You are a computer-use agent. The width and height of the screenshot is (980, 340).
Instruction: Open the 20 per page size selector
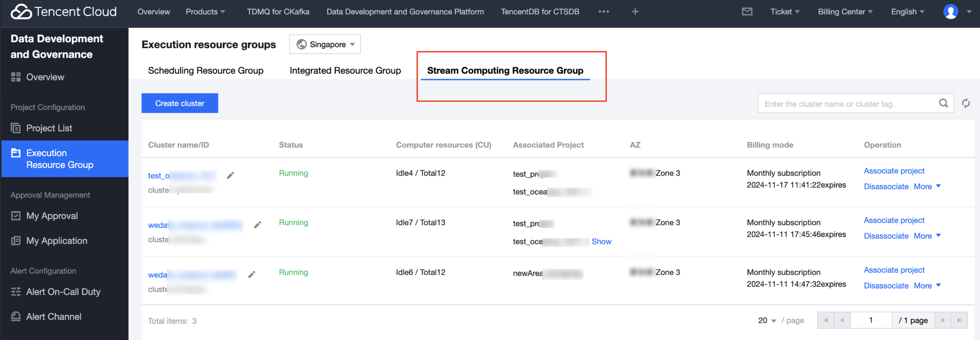(766, 320)
